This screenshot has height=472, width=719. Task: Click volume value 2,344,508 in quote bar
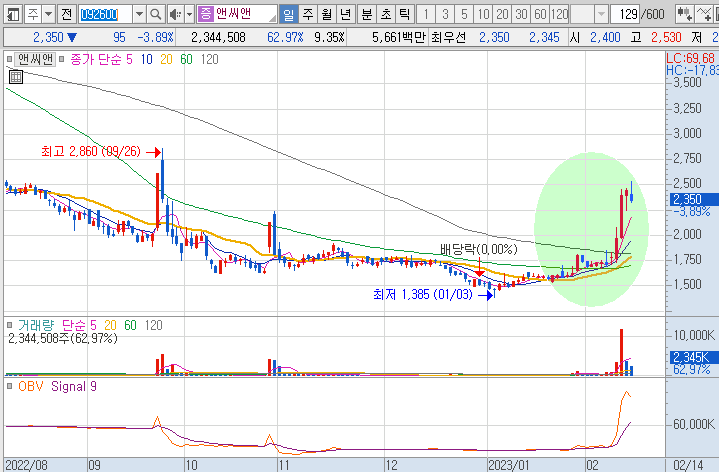coord(218,37)
